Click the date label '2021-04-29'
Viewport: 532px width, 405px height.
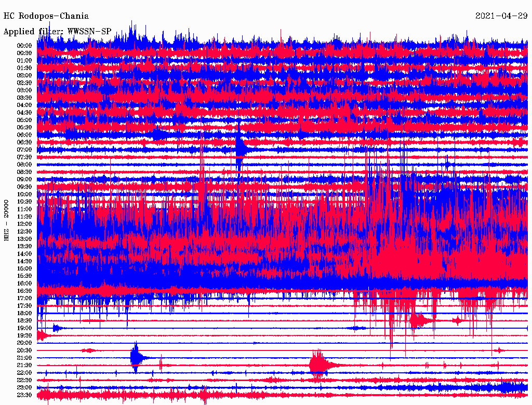pyautogui.click(x=501, y=16)
